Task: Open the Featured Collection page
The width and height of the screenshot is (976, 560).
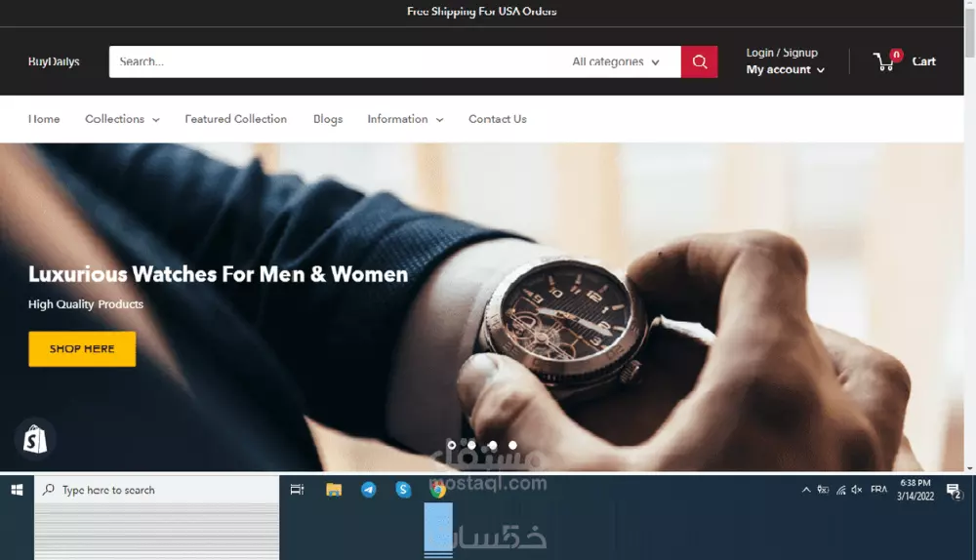Action: pos(236,119)
